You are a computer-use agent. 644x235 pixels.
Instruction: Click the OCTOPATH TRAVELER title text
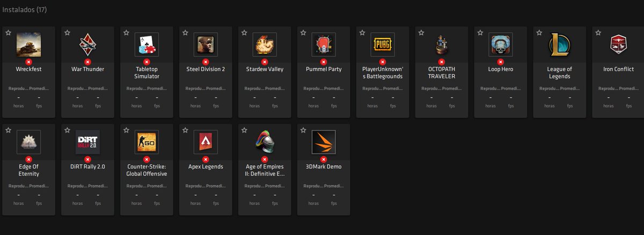[442, 72]
